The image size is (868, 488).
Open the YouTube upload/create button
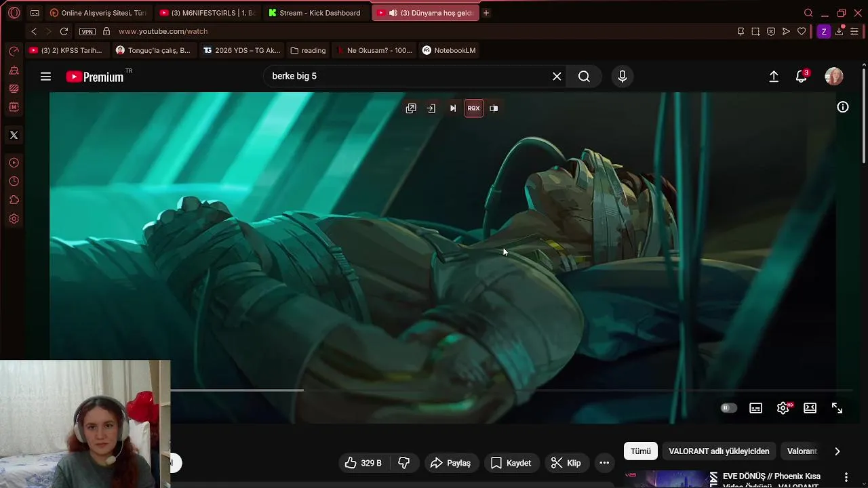pos(774,77)
